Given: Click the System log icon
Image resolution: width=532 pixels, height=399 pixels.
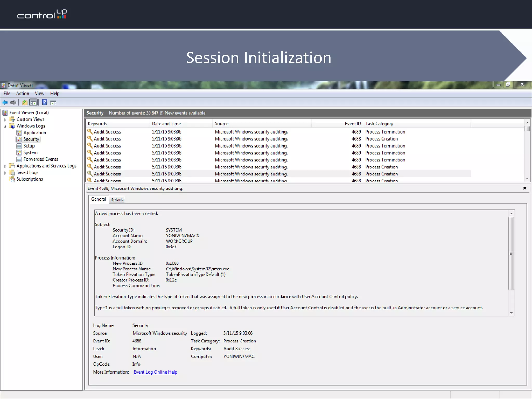Looking at the screenshot, I should coord(19,152).
